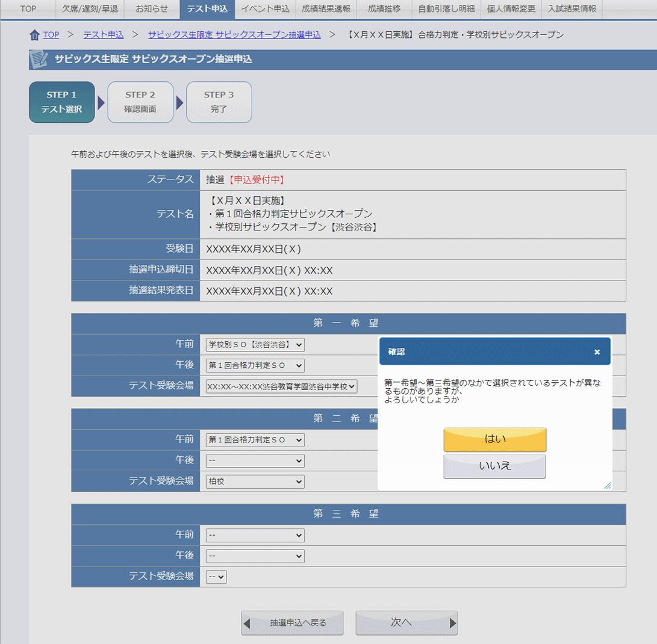Click STEP 1 テスト選択 step indicator
Screen dimensions: 657x644
(x=61, y=102)
